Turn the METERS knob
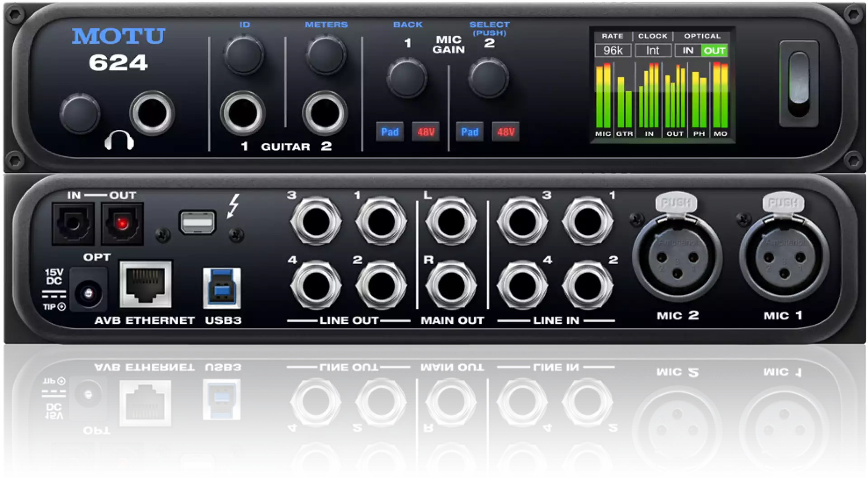 pos(325,55)
